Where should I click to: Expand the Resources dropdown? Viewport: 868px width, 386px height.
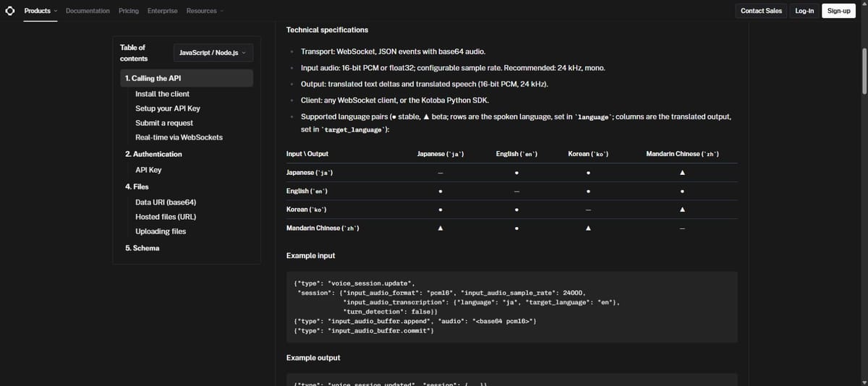205,11
